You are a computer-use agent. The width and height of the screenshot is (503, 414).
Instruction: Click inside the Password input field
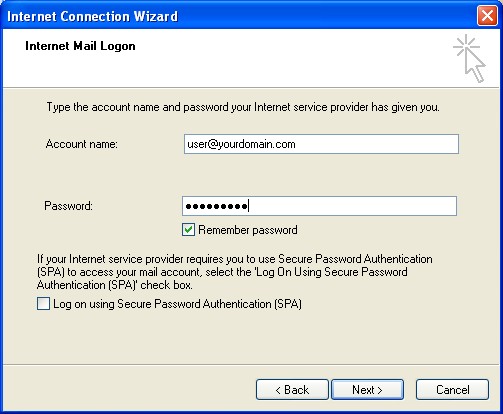tap(319, 206)
